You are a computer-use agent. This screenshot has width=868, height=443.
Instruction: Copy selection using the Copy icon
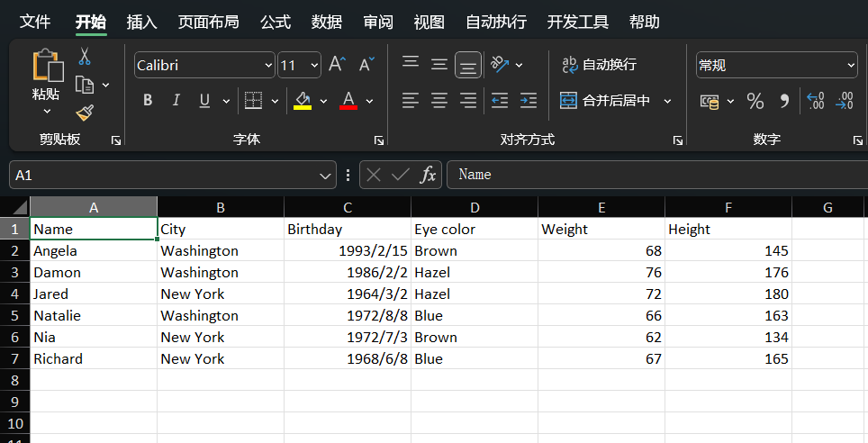click(x=84, y=86)
